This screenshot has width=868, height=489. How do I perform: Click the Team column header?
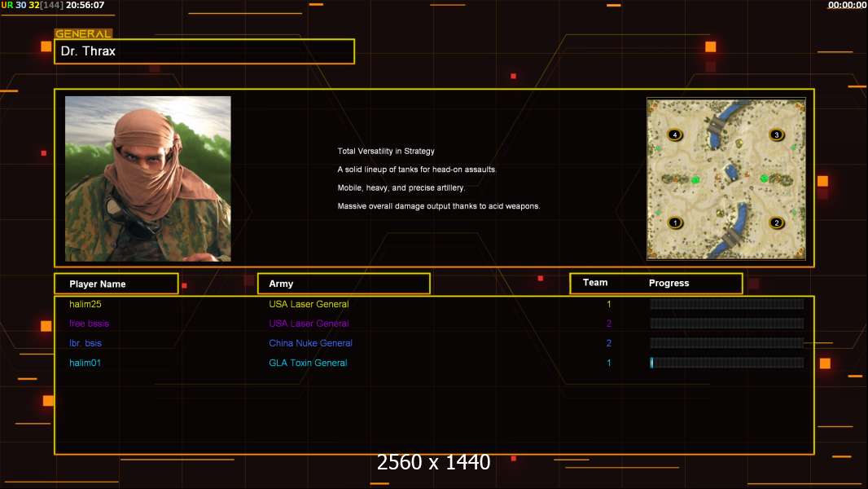pos(595,283)
